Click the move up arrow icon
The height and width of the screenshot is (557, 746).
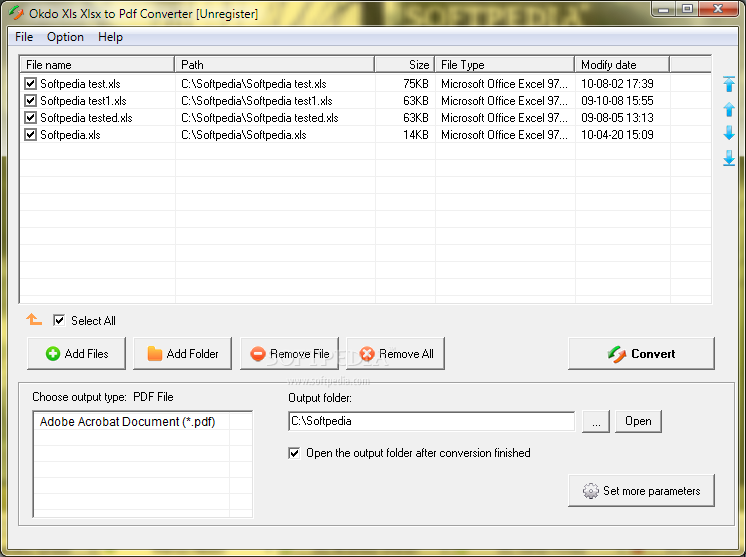click(729, 109)
